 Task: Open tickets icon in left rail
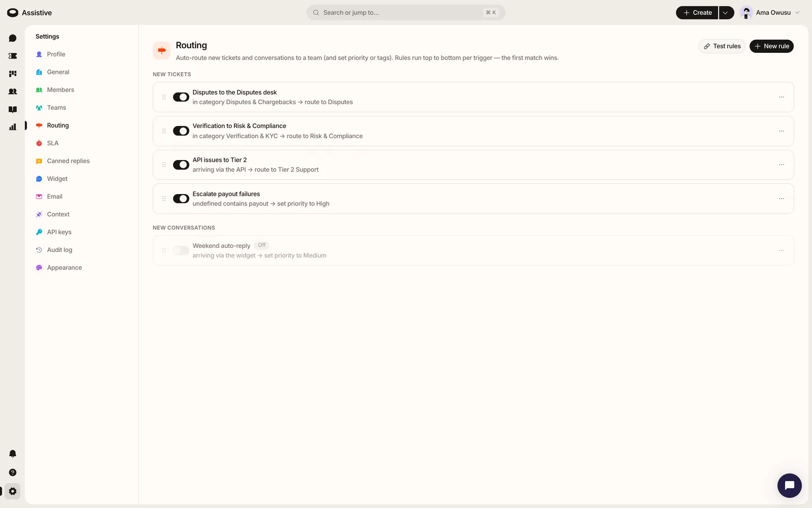point(13,56)
